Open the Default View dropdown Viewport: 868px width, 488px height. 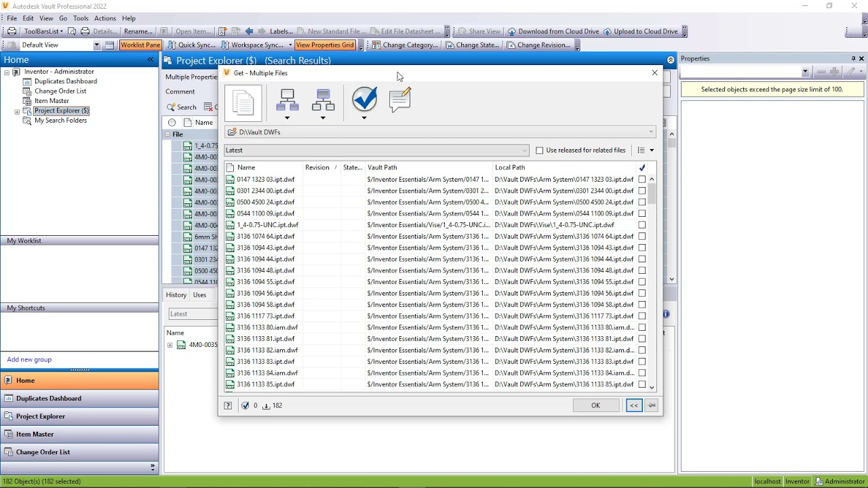(x=96, y=45)
